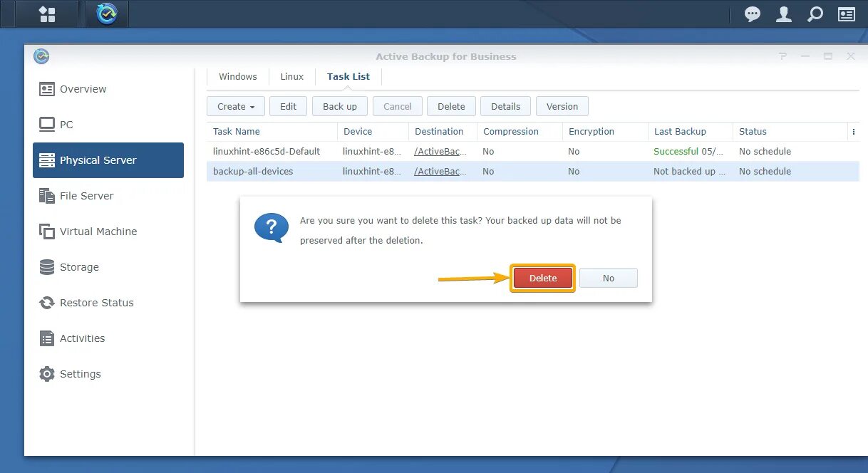Click the Active Backup window logo icon
This screenshot has width=868, height=473.
pyautogui.click(x=41, y=56)
